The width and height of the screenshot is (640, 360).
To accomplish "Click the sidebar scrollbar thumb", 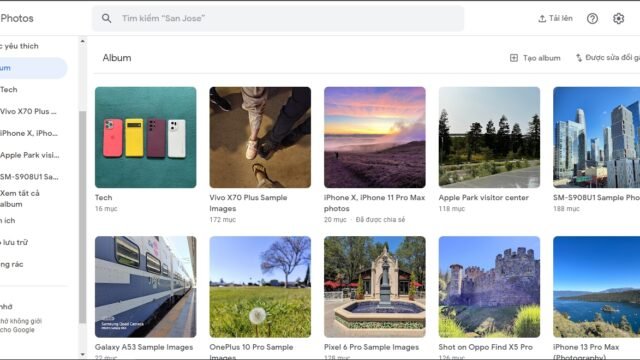I will tap(82, 216).
